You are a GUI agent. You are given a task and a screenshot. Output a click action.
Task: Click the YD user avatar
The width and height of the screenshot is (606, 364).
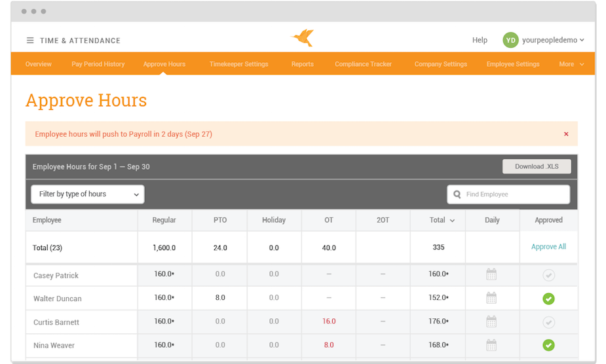click(x=510, y=40)
